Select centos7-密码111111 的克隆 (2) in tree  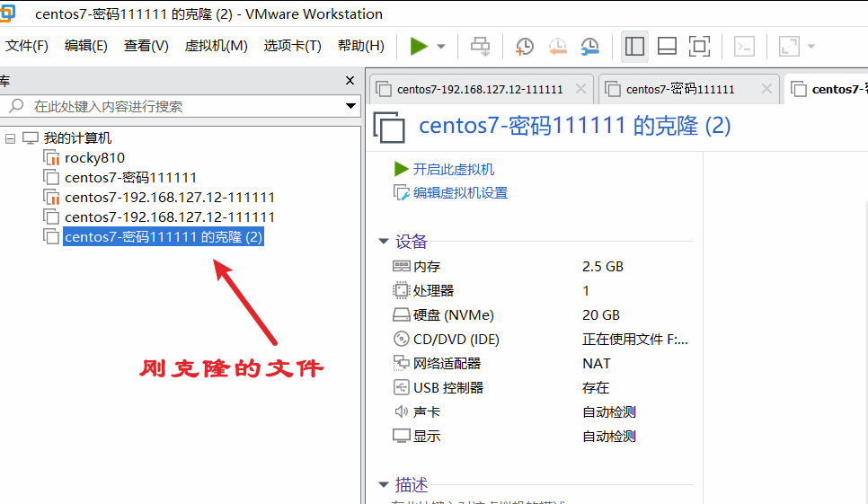[164, 237]
